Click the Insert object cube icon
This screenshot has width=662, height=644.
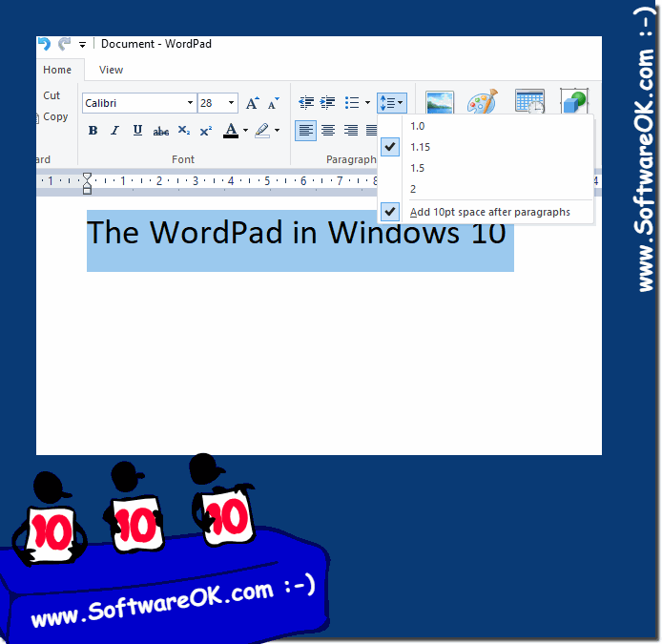(574, 102)
